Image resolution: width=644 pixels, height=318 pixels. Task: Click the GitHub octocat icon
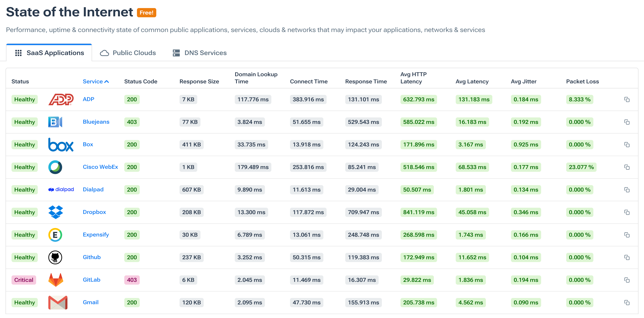tap(55, 257)
